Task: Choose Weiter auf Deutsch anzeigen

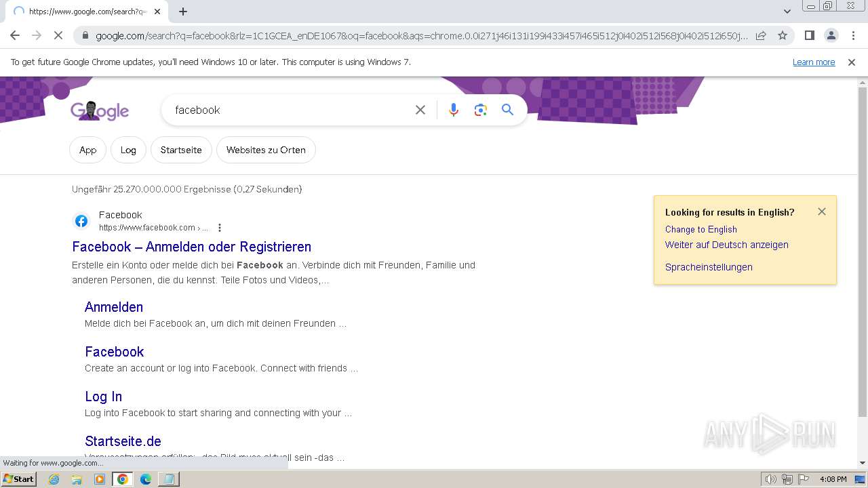Action: click(727, 245)
